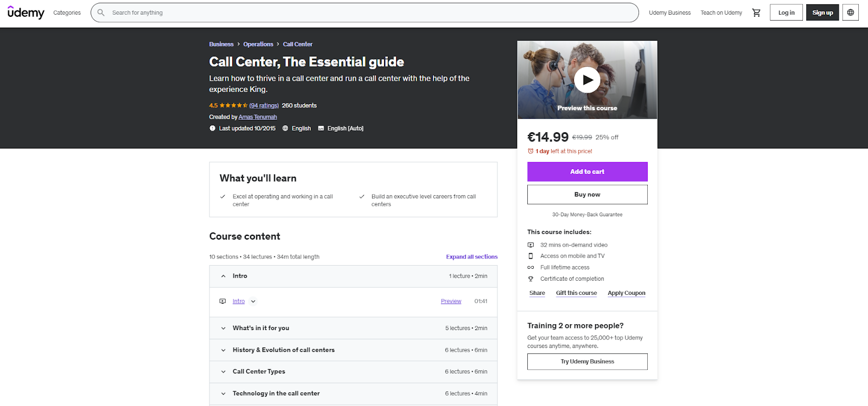This screenshot has width=868, height=406.
Task: Open Apply Coupon option
Action: (626, 293)
